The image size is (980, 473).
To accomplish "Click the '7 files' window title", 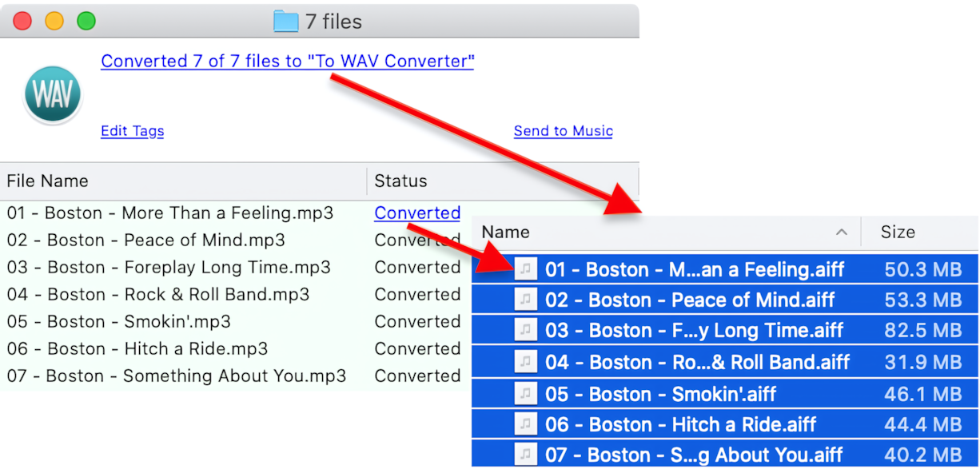I will [333, 22].
